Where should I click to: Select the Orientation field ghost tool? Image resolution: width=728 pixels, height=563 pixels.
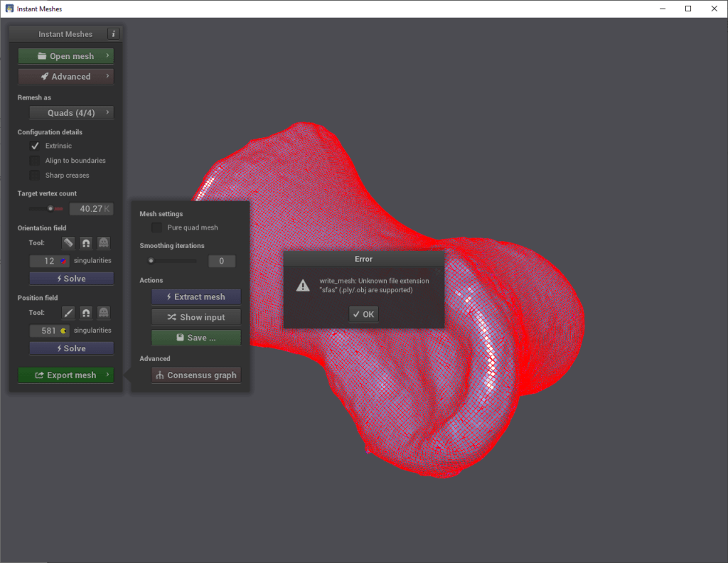(104, 243)
